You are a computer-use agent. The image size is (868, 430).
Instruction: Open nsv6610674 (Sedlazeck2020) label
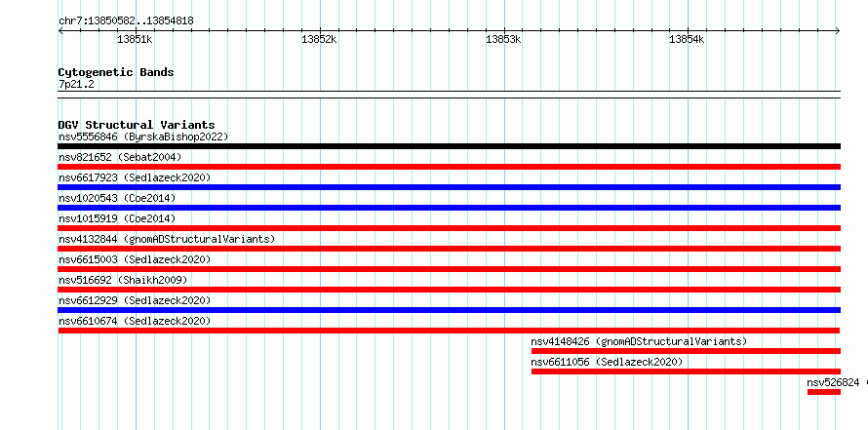(x=135, y=321)
